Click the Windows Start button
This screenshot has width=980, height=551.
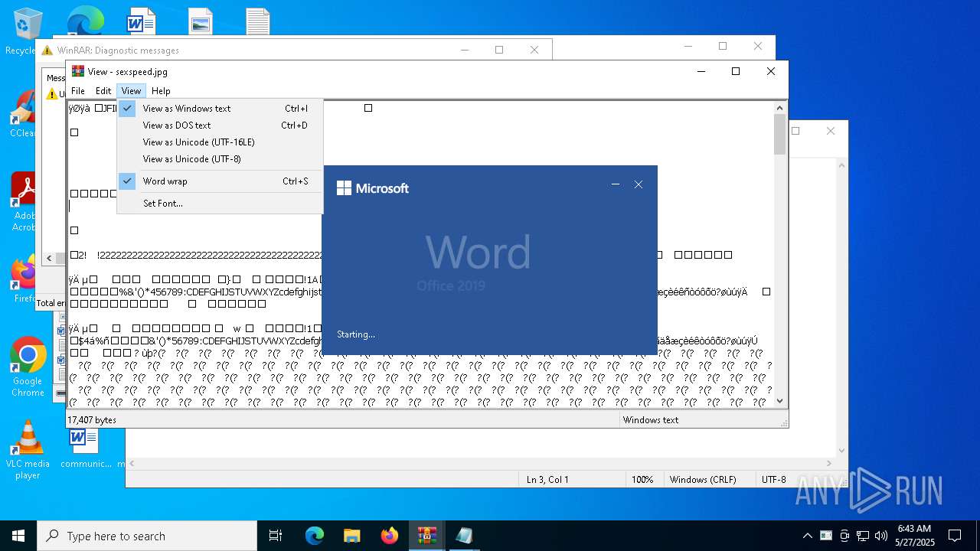pyautogui.click(x=18, y=536)
